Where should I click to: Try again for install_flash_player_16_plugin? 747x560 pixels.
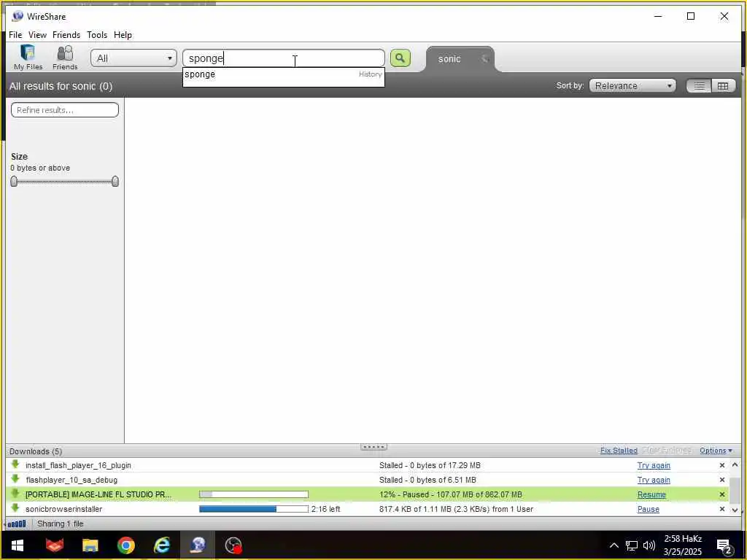pyautogui.click(x=654, y=465)
